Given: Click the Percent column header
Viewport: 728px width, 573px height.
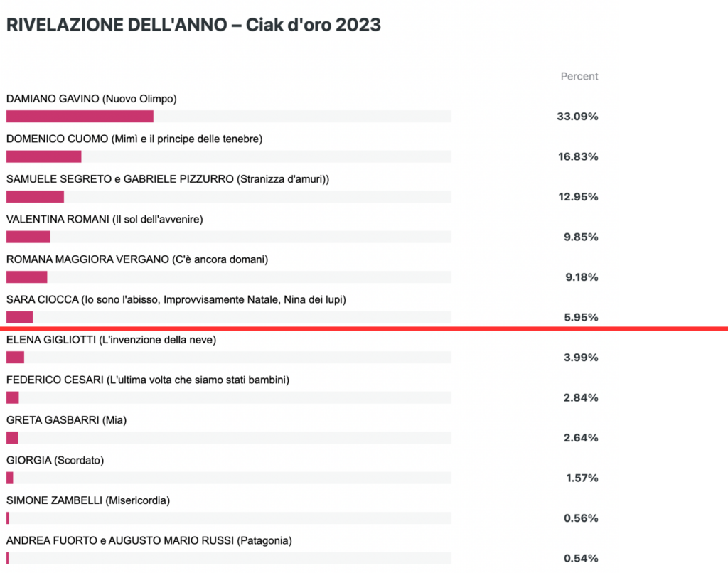Looking at the screenshot, I should click(x=579, y=76).
